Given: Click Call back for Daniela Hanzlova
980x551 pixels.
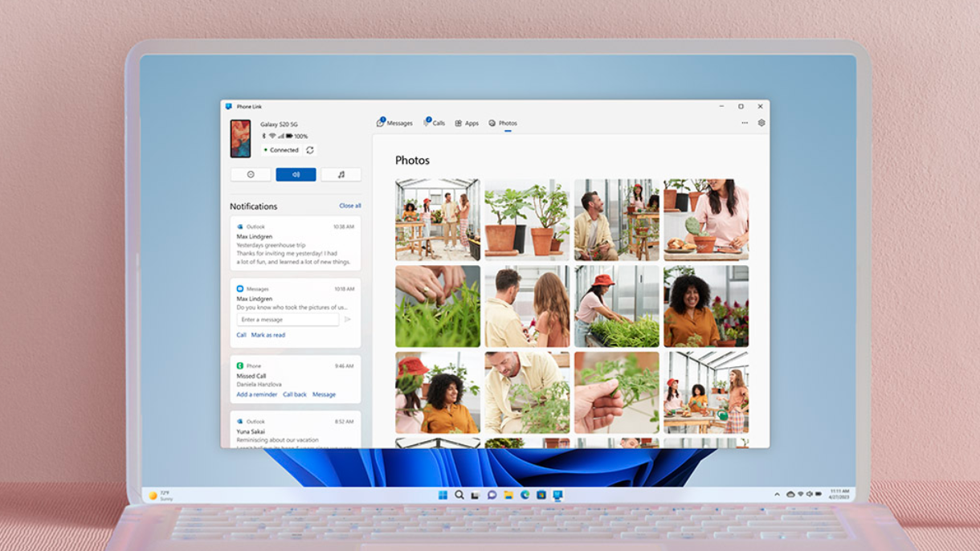Looking at the screenshot, I should pyautogui.click(x=295, y=394).
